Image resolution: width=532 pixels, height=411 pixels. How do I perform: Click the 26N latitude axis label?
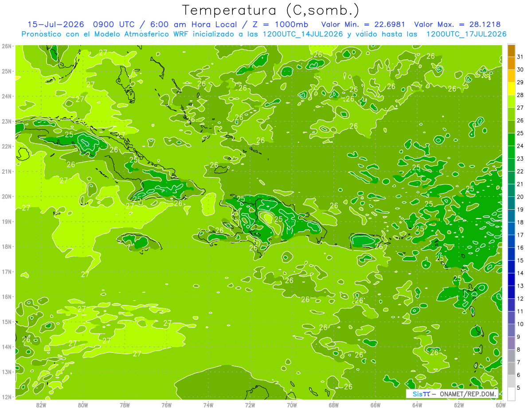6,46
